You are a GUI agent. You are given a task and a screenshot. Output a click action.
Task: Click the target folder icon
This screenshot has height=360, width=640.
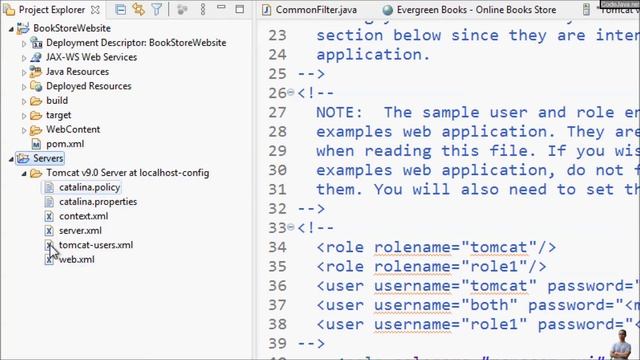[36, 116]
